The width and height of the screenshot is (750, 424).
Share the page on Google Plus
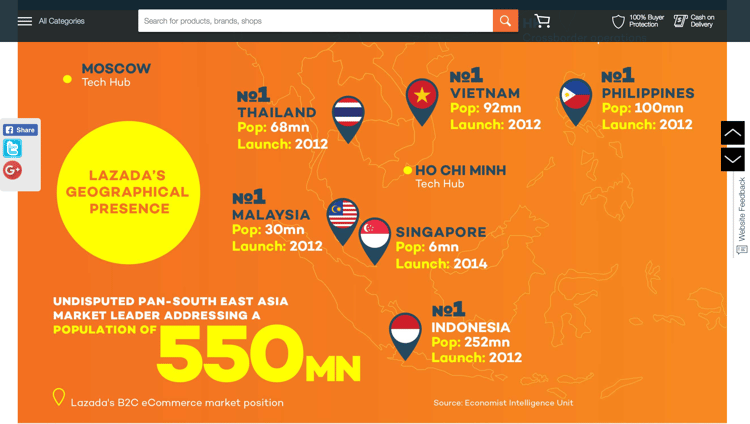pyautogui.click(x=12, y=170)
